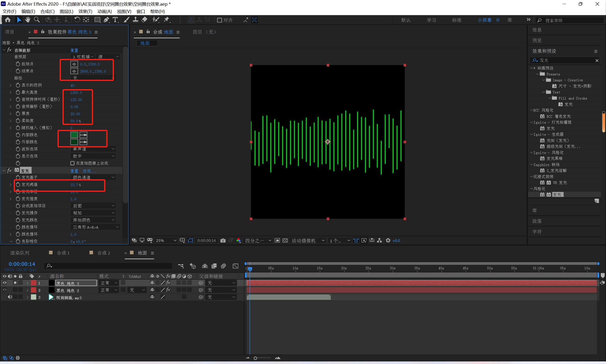Viewport: 606px width, 364px height.
Task: Select the Brush tool
Action: click(126, 20)
